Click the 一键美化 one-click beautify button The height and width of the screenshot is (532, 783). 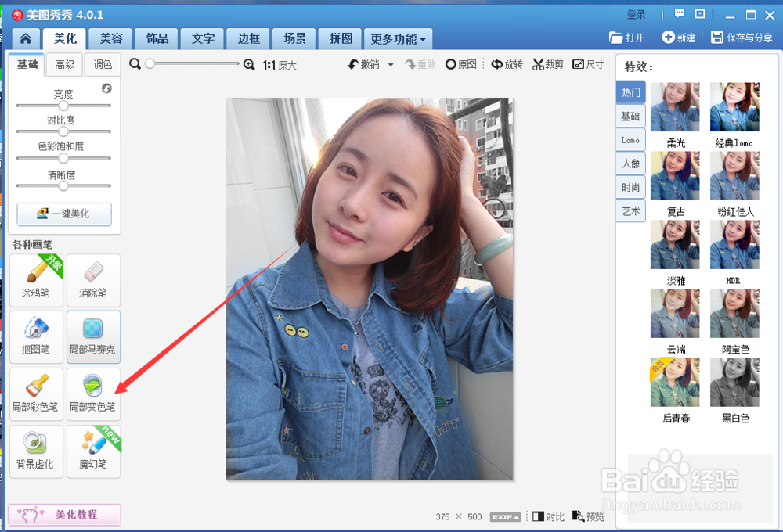[64, 214]
